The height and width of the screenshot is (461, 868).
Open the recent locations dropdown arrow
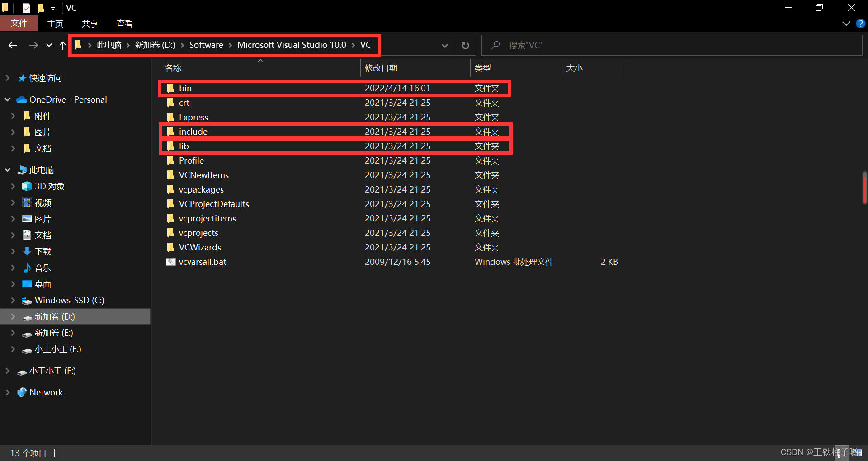point(49,45)
